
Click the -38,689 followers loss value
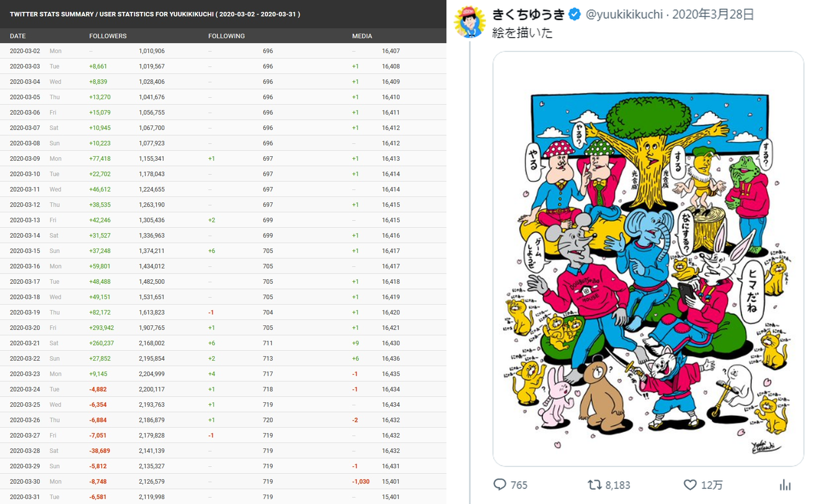100,451
